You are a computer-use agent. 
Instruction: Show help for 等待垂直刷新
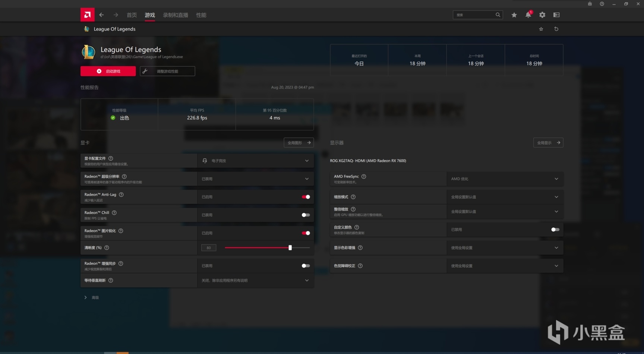(111, 280)
